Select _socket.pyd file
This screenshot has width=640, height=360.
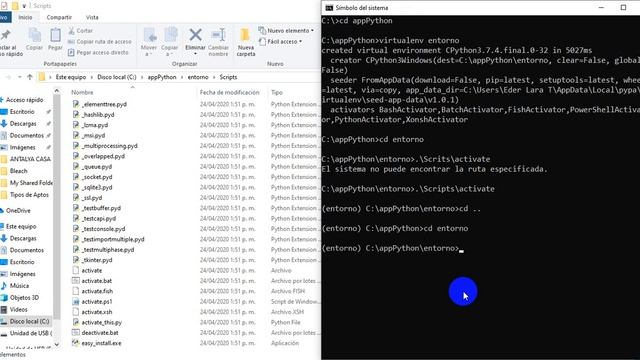pyautogui.click(x=97, y=177)
